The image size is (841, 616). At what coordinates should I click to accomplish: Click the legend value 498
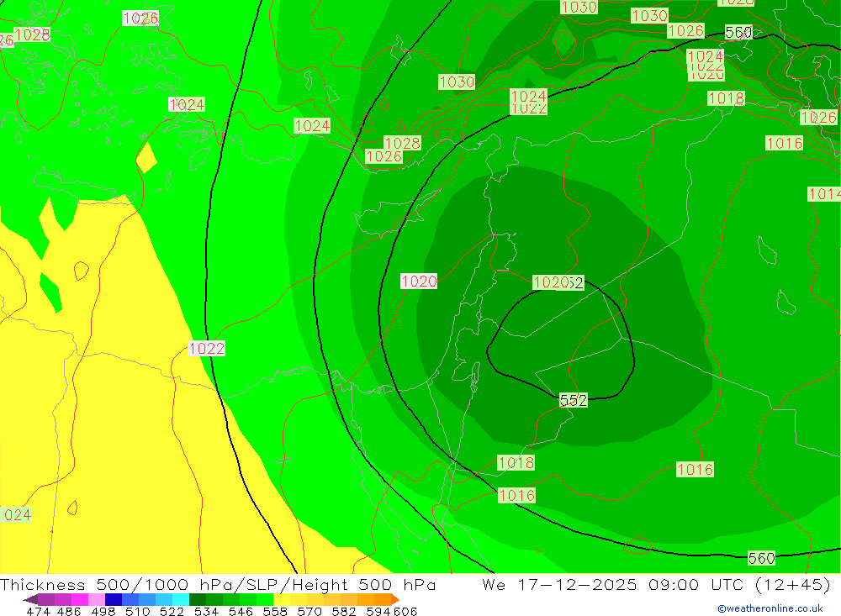pyautogui.click(x=103, y=611)
